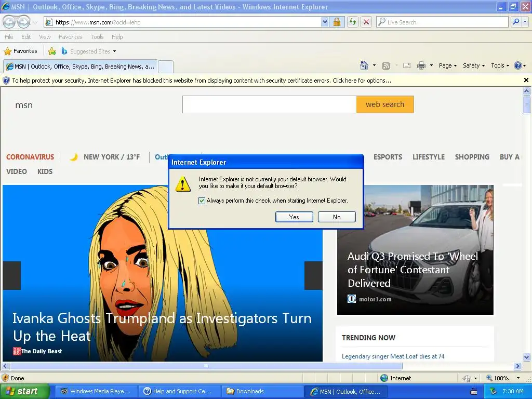Click the previous slide arrow on carousel

click(11, 275)
